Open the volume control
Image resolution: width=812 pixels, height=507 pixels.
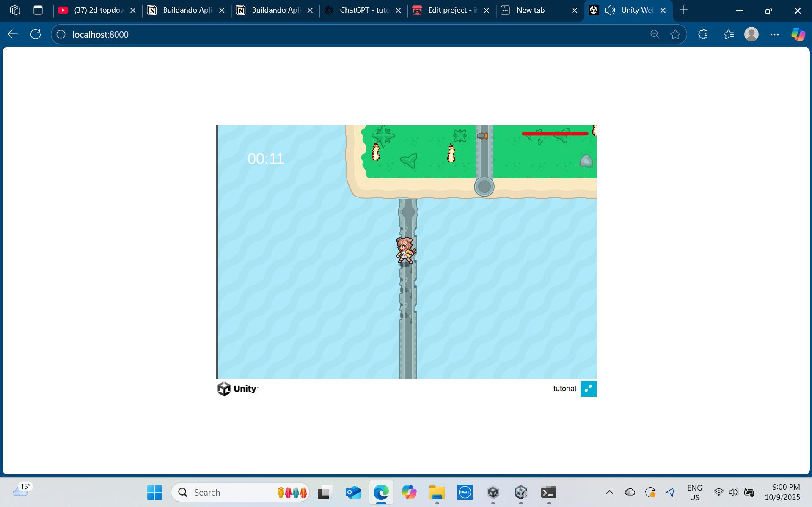733,492
